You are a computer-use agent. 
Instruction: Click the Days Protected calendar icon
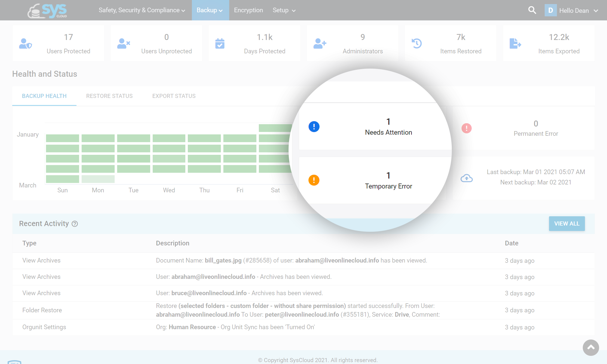click(220, 44)
